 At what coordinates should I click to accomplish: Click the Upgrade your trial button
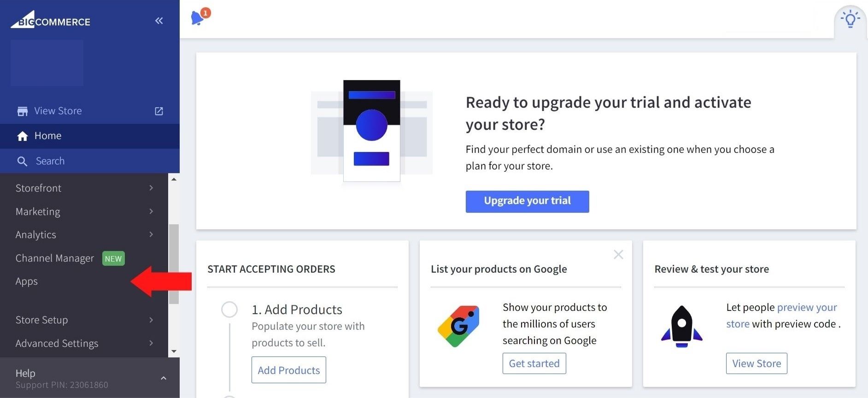[x=527, y=201]
